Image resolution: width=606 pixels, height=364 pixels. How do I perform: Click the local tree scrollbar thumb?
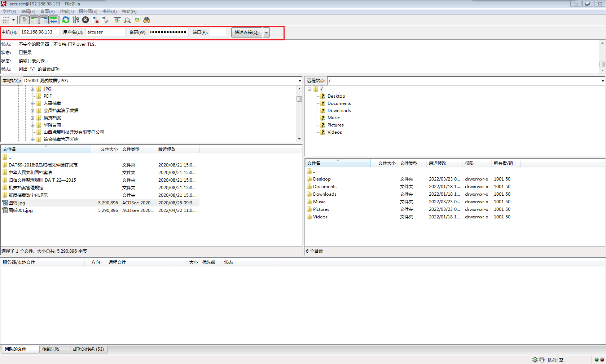(299, 99)
